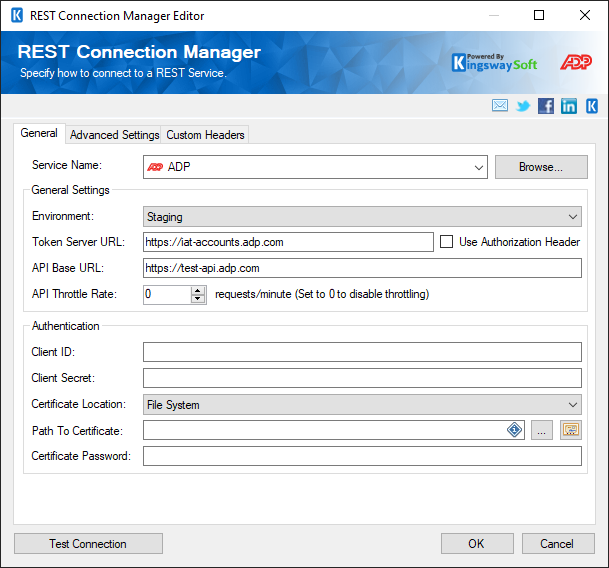
Task: Click the ADP logo in the banner
Action: 576,62
